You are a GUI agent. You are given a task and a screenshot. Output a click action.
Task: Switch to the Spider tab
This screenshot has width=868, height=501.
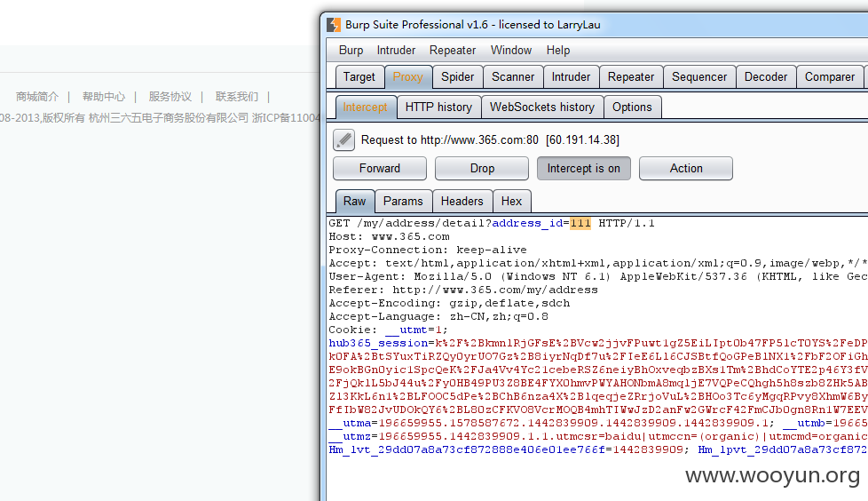pyautogui.click(x=458, y=77)
